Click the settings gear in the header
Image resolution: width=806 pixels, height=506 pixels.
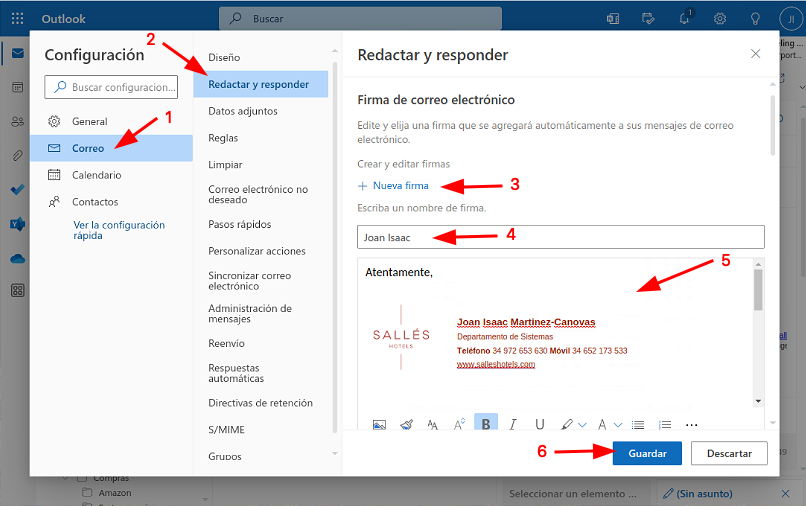pyautogui.click(x=719, y=18)
